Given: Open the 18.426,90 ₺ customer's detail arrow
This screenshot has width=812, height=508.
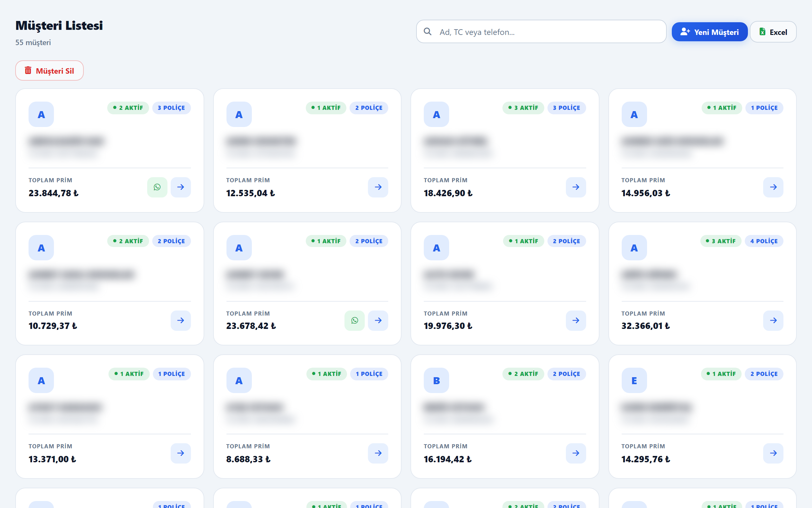Looking at the screenshot, I should (x=576, y=187).
